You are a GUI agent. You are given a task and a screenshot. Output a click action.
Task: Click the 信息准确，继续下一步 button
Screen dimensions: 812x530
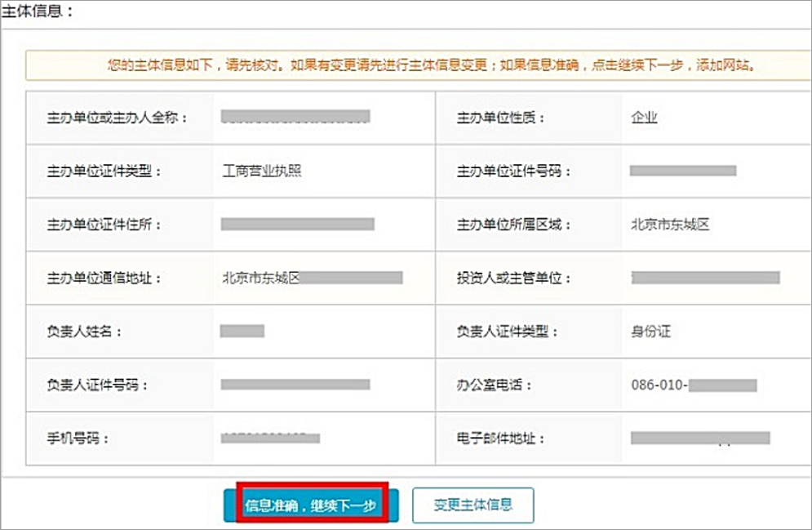pos(310,506)
